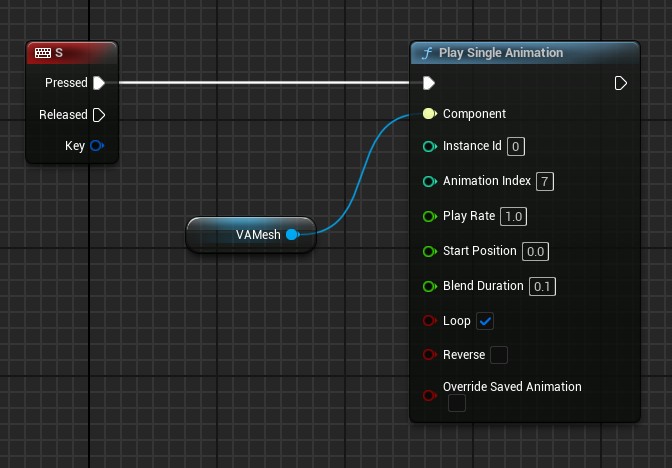Image resolution: width=672 pixels, height=468 pixels.
Task: Click the Reverse red boolean pin
Action: (x=429, y=354)
